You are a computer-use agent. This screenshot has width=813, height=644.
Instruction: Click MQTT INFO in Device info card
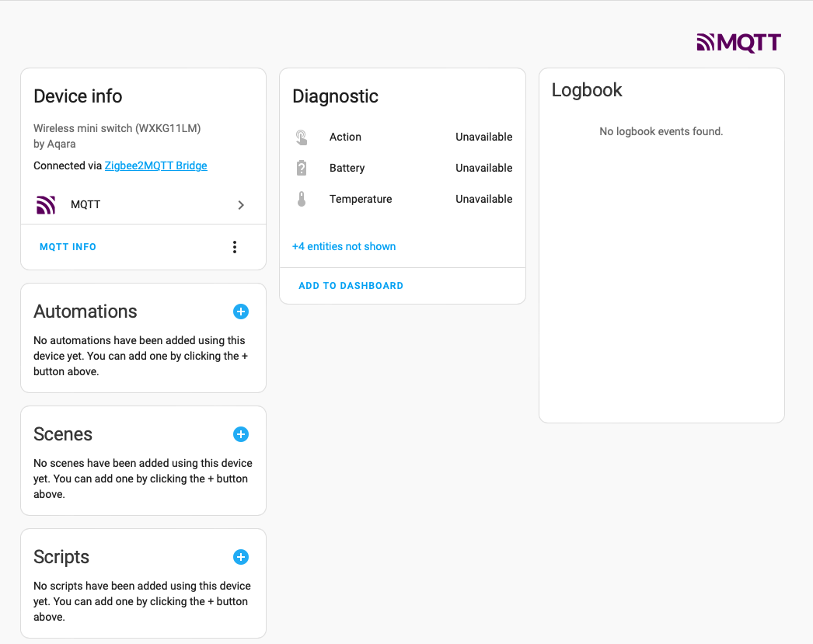tap(68, 246)
